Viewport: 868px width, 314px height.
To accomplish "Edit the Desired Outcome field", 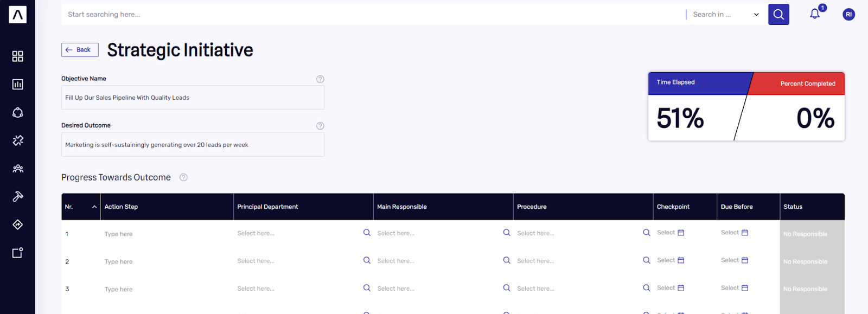I will pyautogui.click(x=193, y=145).
